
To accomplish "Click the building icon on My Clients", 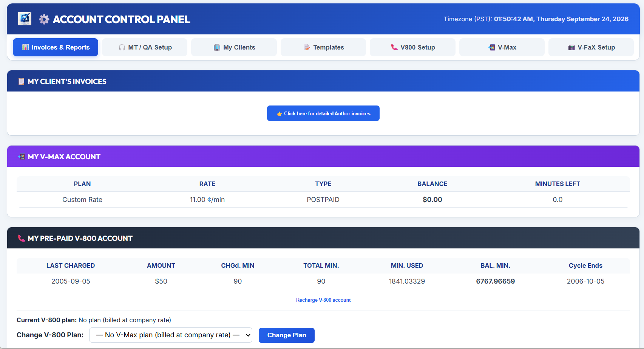I will point(217,47).
